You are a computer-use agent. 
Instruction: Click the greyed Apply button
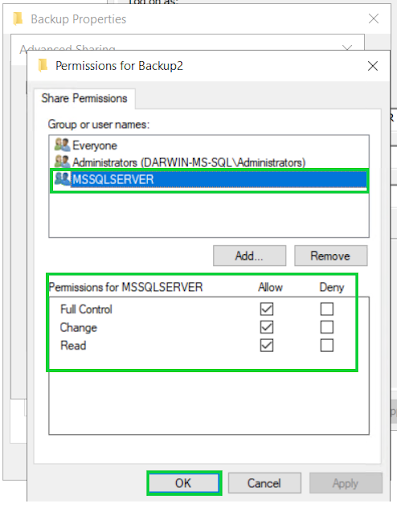click(345, 483)
